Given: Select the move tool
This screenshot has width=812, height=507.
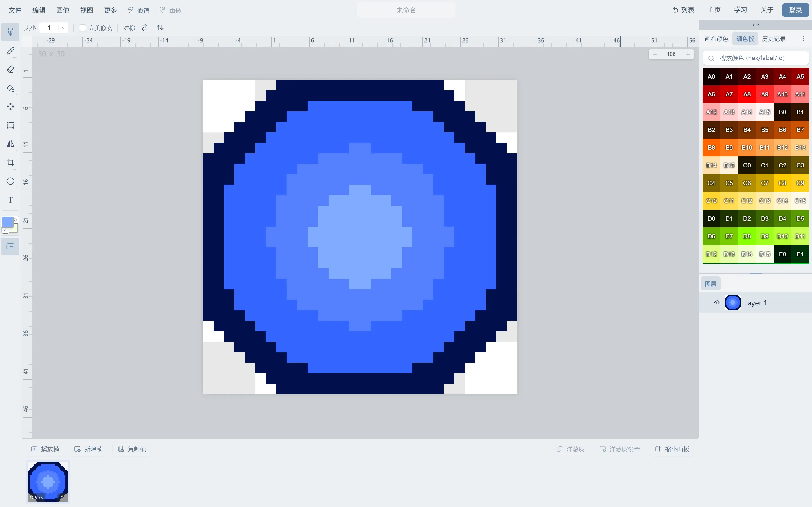Looking at the screenshot, I should pos(10,107).
